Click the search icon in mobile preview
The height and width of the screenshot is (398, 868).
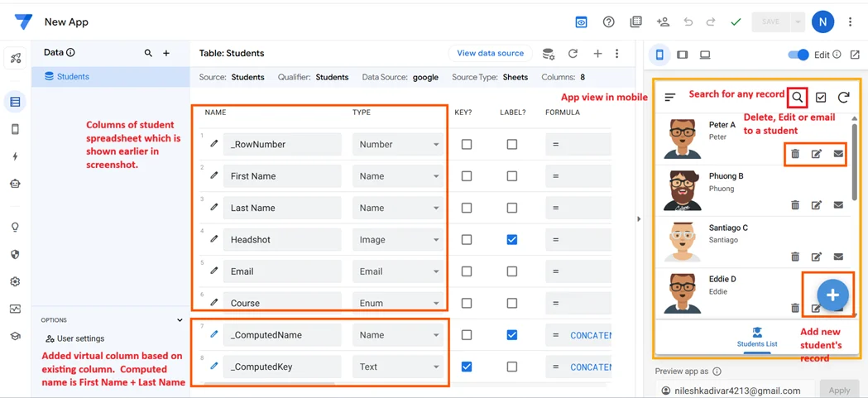click(797, 98)
